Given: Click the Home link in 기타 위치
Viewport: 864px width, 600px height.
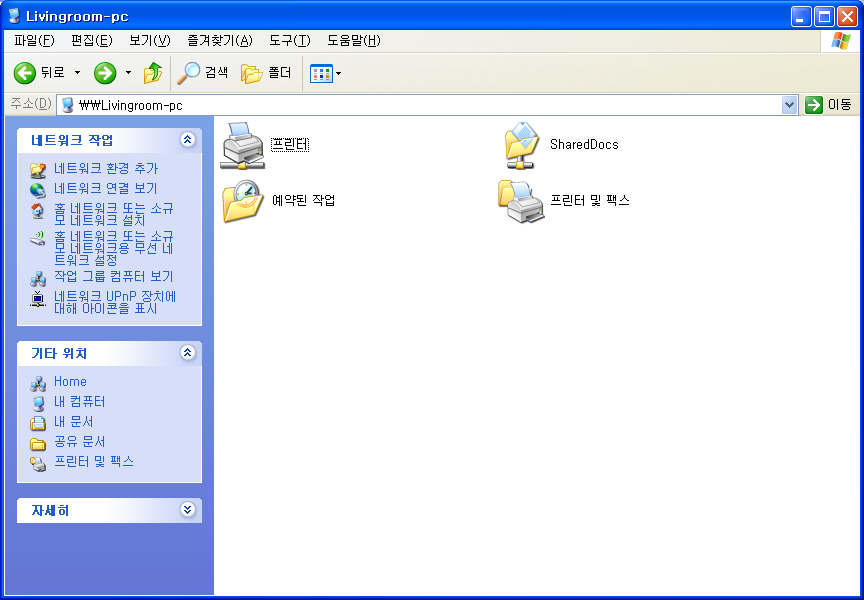Looking at the screenshot, I should tap(70, 381).
